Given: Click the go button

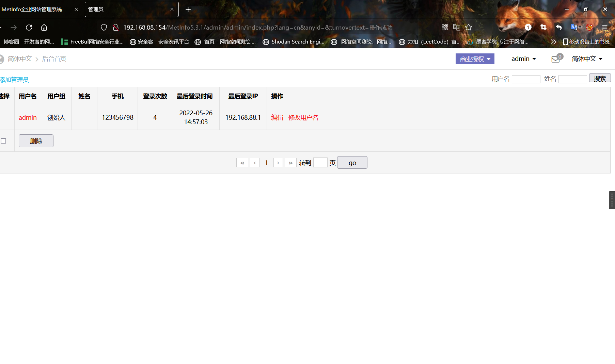Looking at the screenshot, I should click(352, 163).
